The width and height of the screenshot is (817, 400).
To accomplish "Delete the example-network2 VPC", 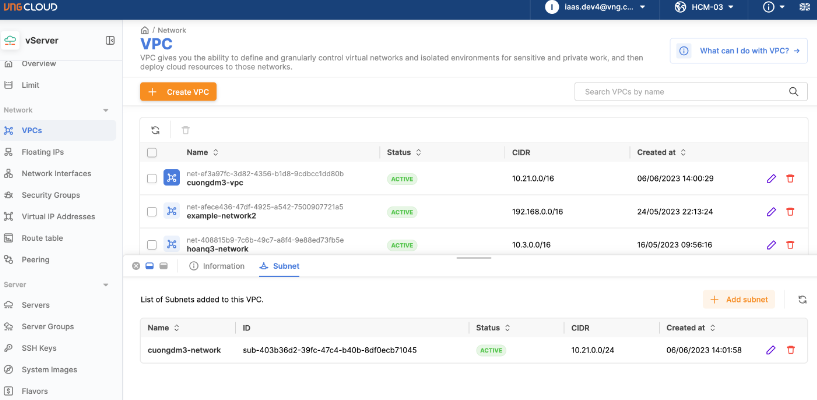I will pyautogui.click(x=790, y=212).
